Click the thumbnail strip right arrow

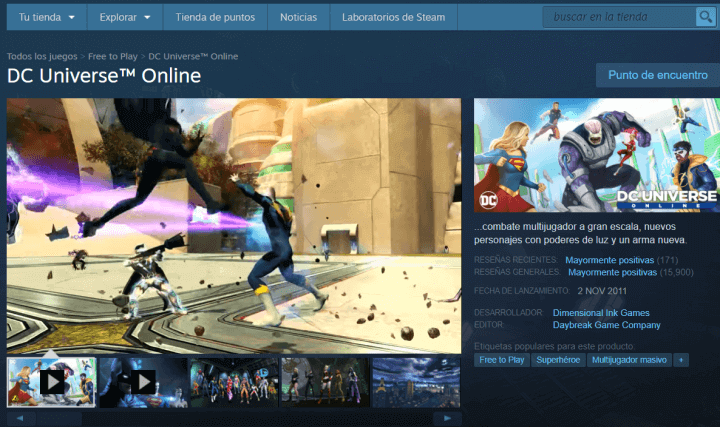pyautogui.click(x=447, y=418)
